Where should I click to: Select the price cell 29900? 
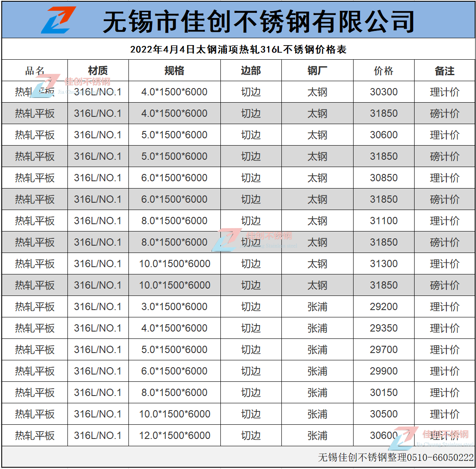(384, 371)
